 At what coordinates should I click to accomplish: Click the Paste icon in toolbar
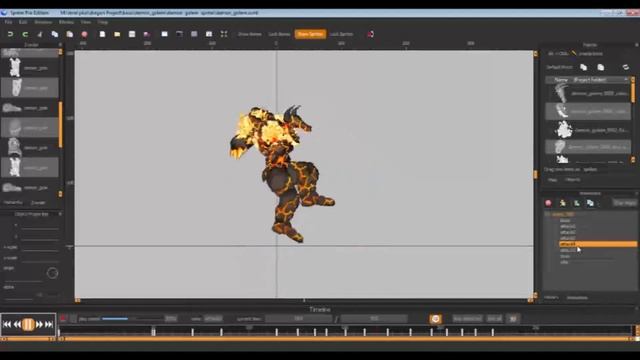tap(70, 34)
